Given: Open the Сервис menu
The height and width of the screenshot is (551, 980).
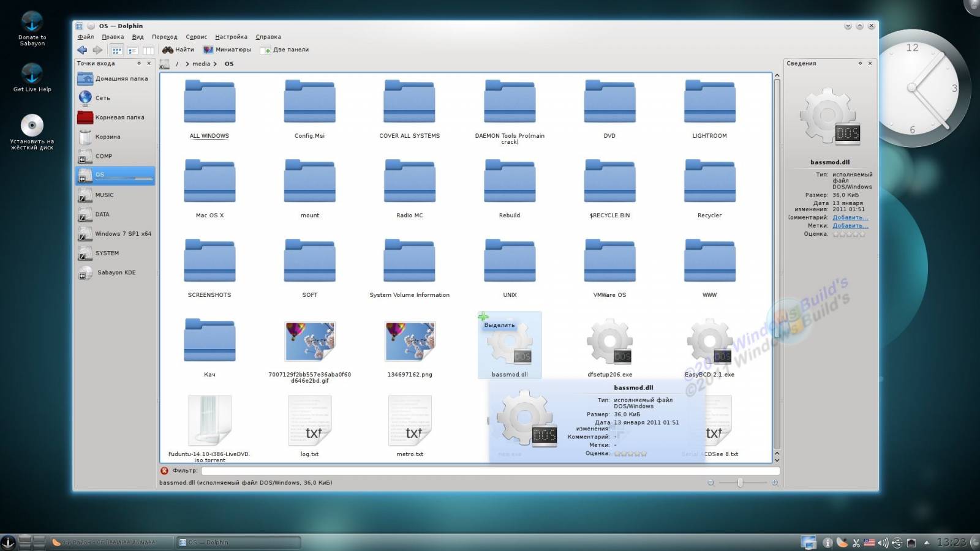Looking at the screenshot, I should point(197,37).
